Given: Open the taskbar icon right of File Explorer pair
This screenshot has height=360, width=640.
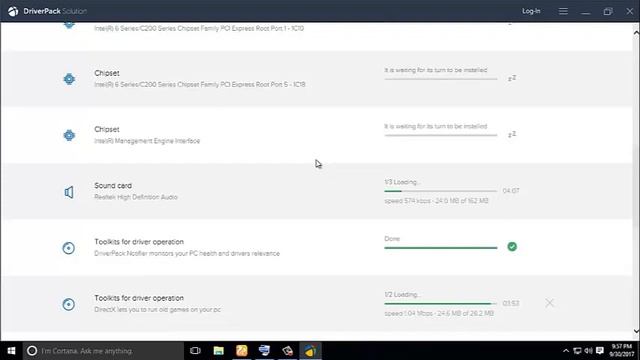Looking at the screenshot, I should [264, 351].
